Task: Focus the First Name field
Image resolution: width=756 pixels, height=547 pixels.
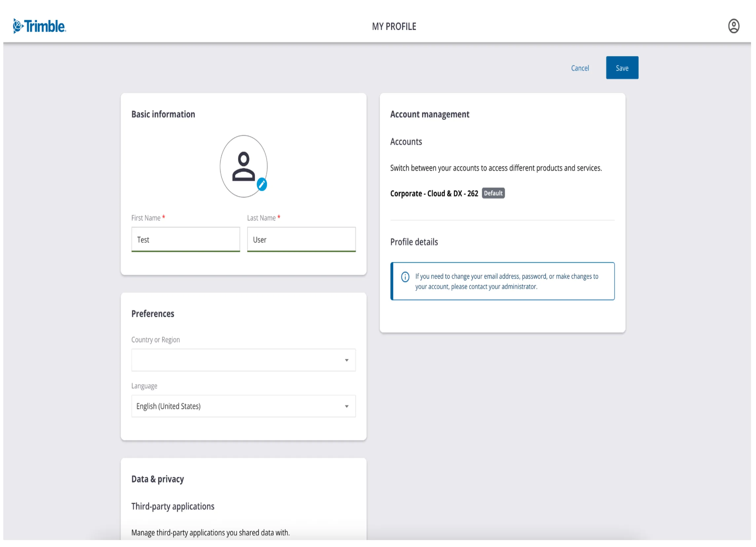Action: tap(186, 239)
